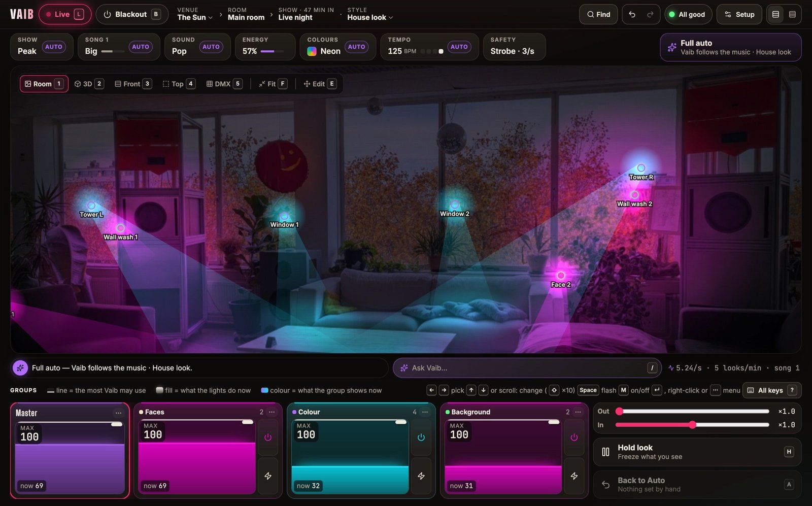This screenshot has height=506, width=812.
Task: Click the In fade speed slider
Action: 693,425
